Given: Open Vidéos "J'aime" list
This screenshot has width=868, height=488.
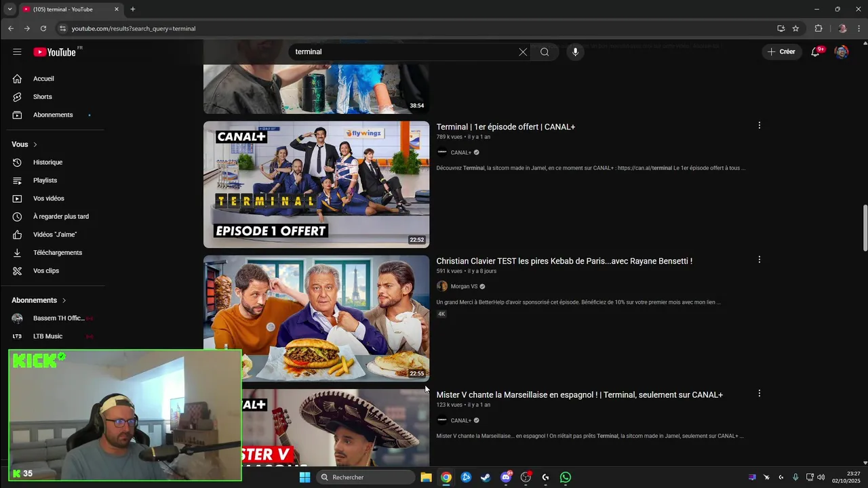Looking at the screenshot, I should 56,235.
